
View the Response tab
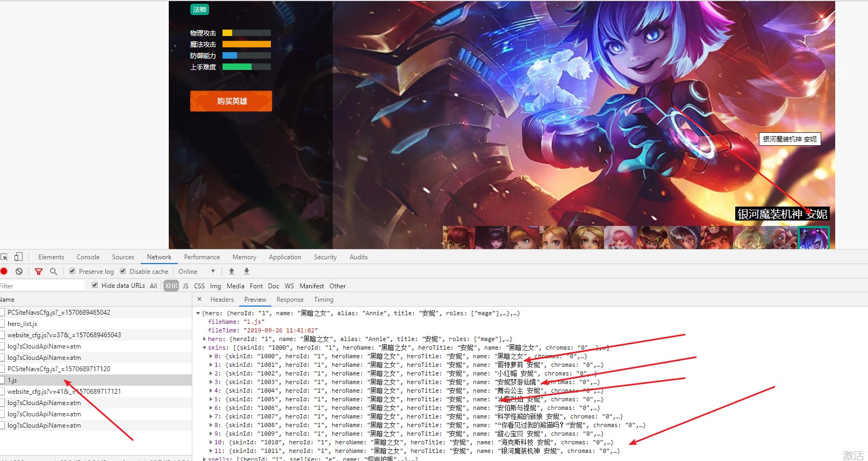(290, 300)
